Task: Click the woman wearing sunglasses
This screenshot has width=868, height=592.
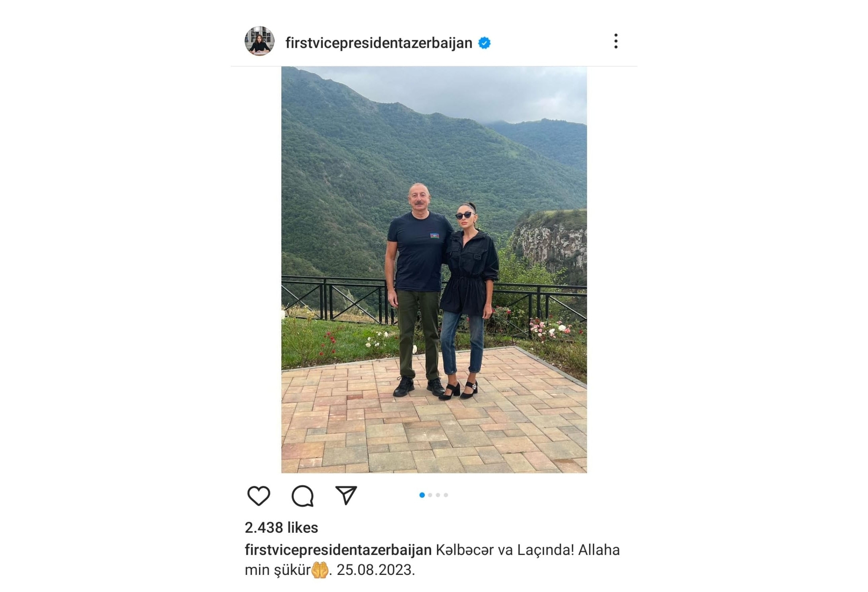Action: pyautogui.click(x=469, y=301)
